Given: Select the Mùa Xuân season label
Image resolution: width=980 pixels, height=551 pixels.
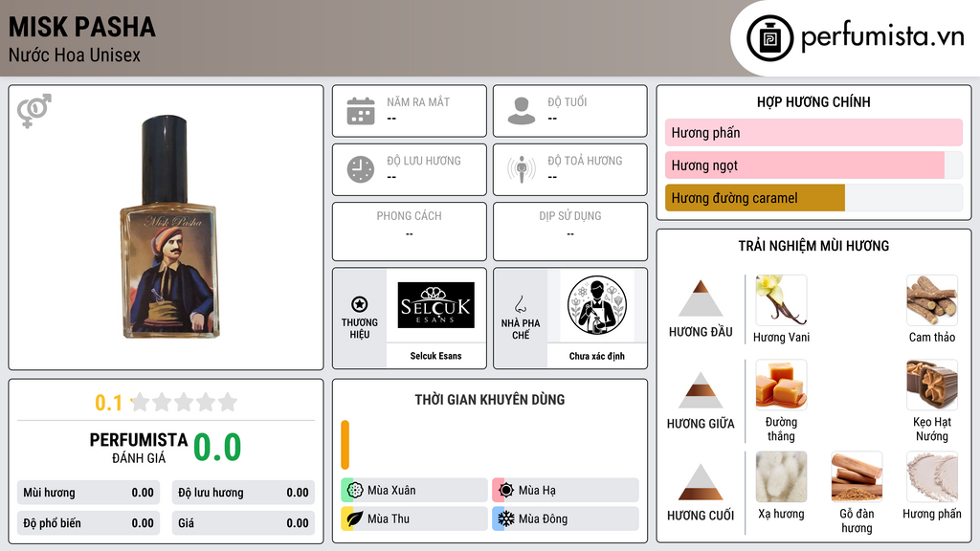Looking at the screenshot, I should pos(391,491).
